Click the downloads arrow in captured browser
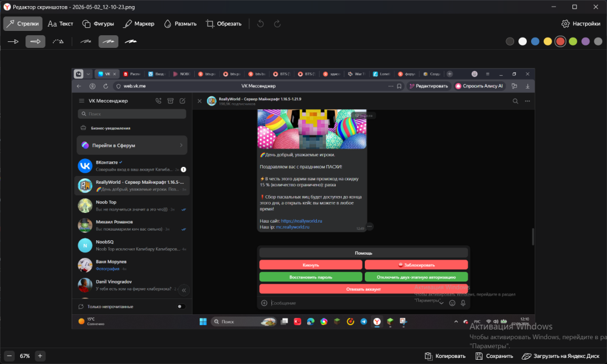607x364 pixels. [527, 86]
